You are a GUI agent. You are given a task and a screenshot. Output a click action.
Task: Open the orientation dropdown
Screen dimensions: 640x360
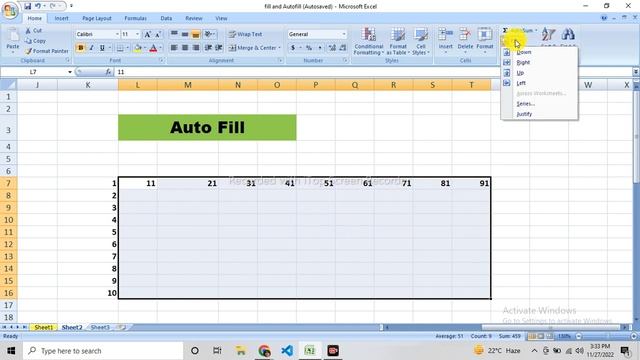210,34
